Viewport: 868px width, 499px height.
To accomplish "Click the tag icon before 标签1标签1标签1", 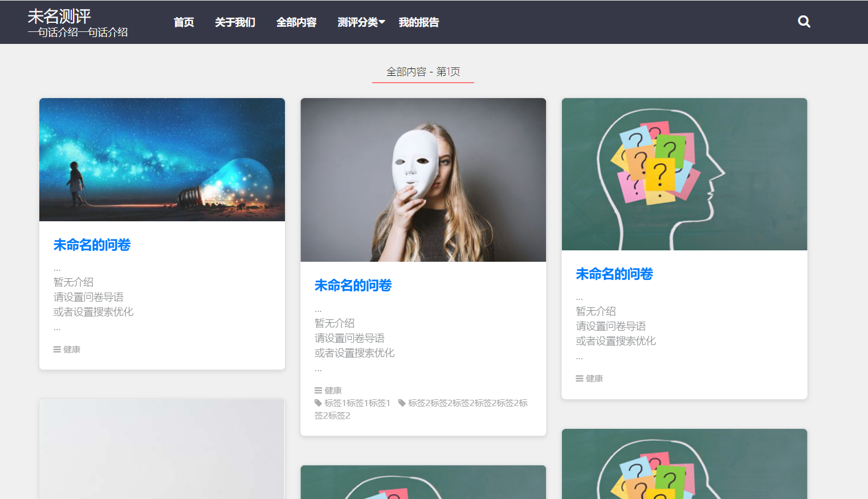I will [318, 403].
